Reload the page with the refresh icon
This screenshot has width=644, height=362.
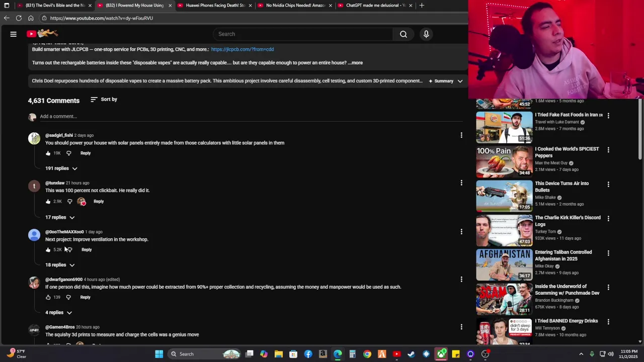(19, 18)
